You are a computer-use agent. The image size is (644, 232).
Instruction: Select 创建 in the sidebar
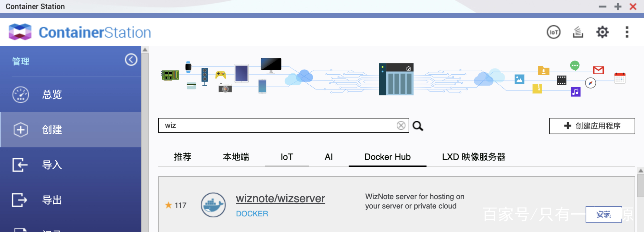(71, 130)
